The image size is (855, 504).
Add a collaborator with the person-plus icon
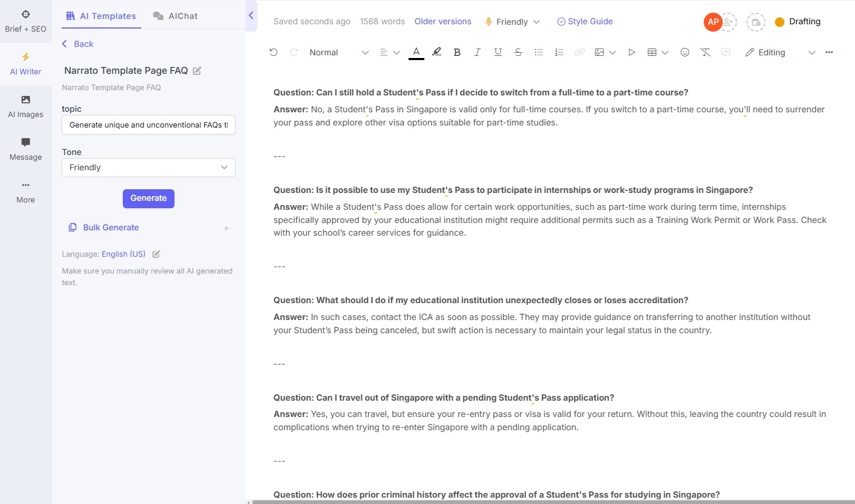[x=728, y=22]
